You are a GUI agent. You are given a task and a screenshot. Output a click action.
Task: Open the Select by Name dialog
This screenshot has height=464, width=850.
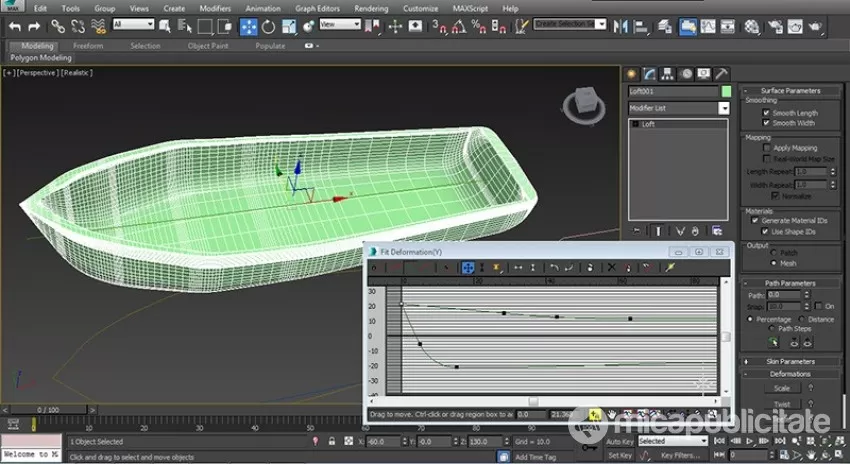(x=185, y=26)
